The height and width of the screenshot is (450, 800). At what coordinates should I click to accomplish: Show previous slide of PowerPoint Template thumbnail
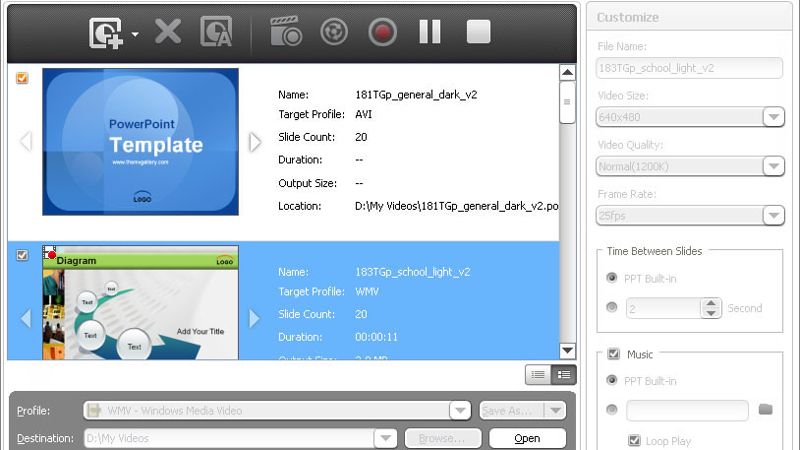(x=26, y=141)
